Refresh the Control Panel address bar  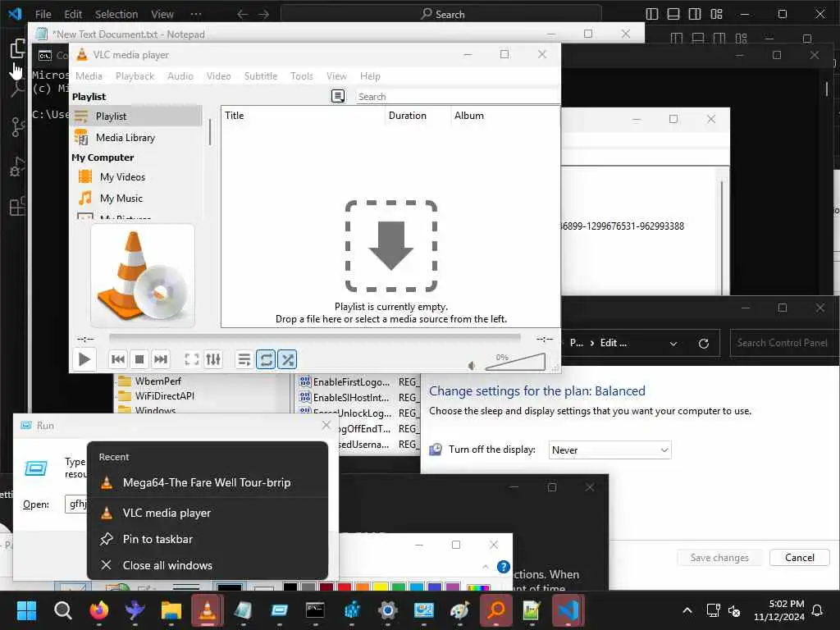click(x=703, y=344)
